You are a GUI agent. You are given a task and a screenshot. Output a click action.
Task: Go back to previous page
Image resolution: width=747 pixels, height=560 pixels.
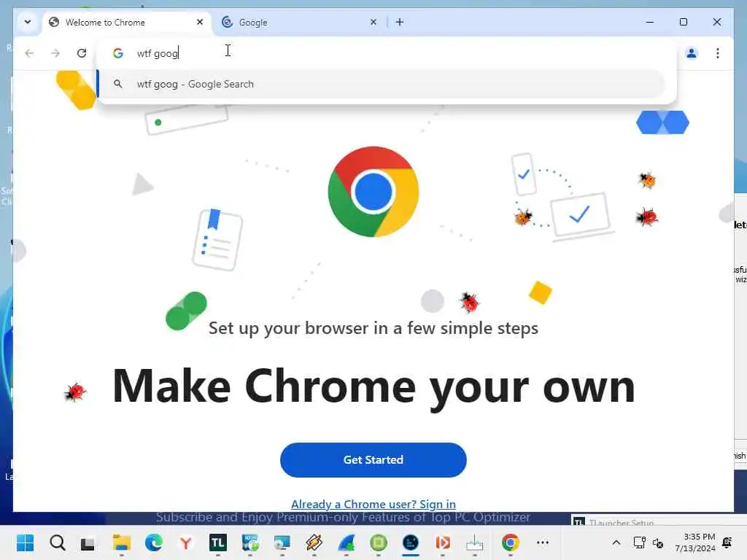[x=29, y=52]
